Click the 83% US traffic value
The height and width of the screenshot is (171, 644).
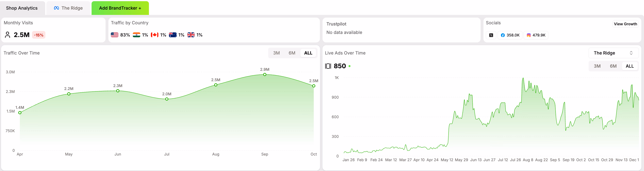(125, 35)
